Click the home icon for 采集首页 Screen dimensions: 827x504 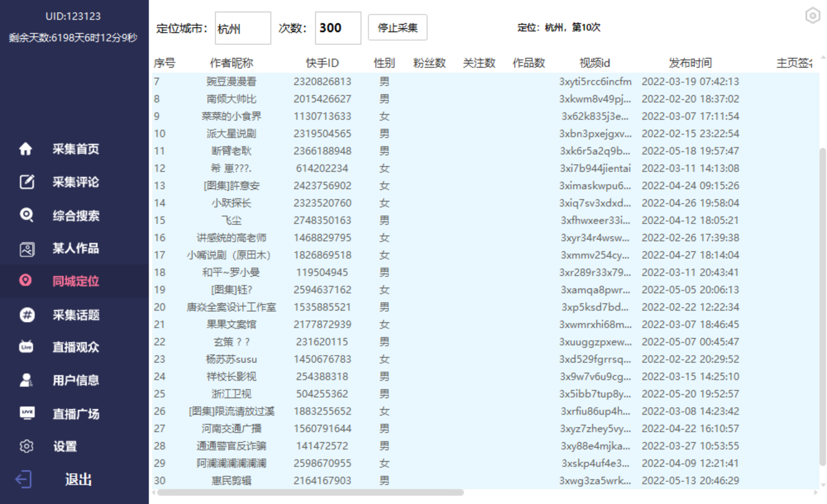point(26,149)
